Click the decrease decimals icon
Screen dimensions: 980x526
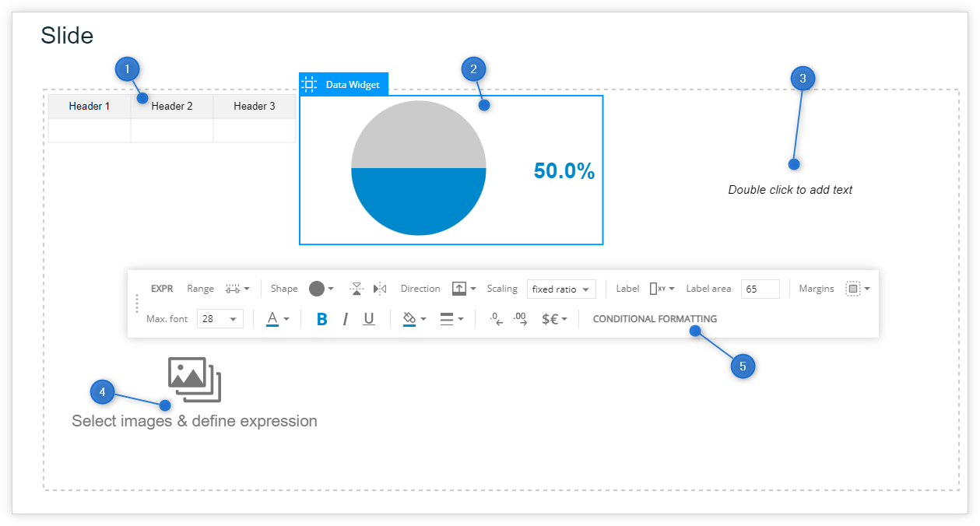(x=497, y=319)
